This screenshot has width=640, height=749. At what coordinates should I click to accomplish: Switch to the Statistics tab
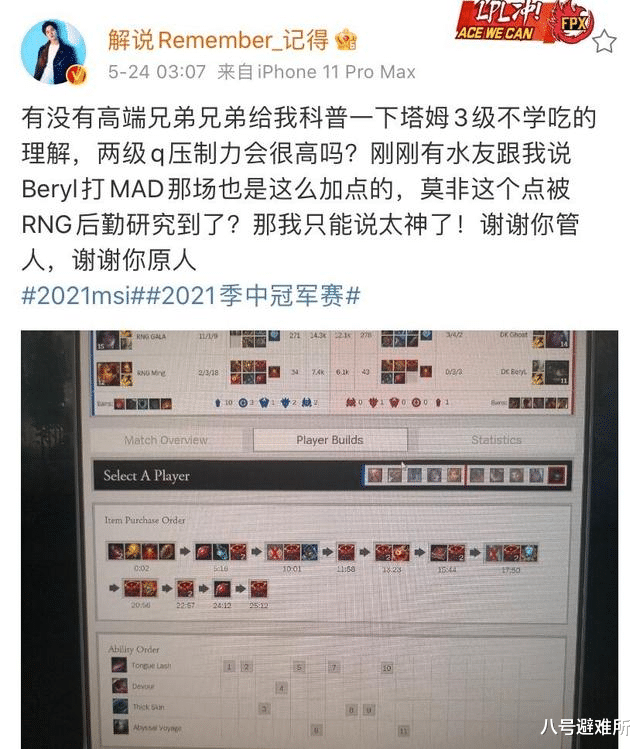tap(496, 440)
